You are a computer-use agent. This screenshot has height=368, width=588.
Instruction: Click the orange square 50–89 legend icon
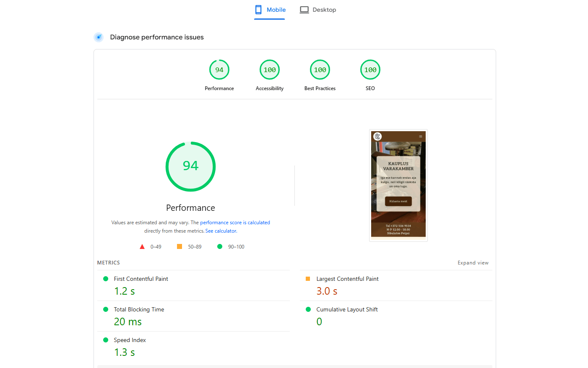click(x=180, y=247)
